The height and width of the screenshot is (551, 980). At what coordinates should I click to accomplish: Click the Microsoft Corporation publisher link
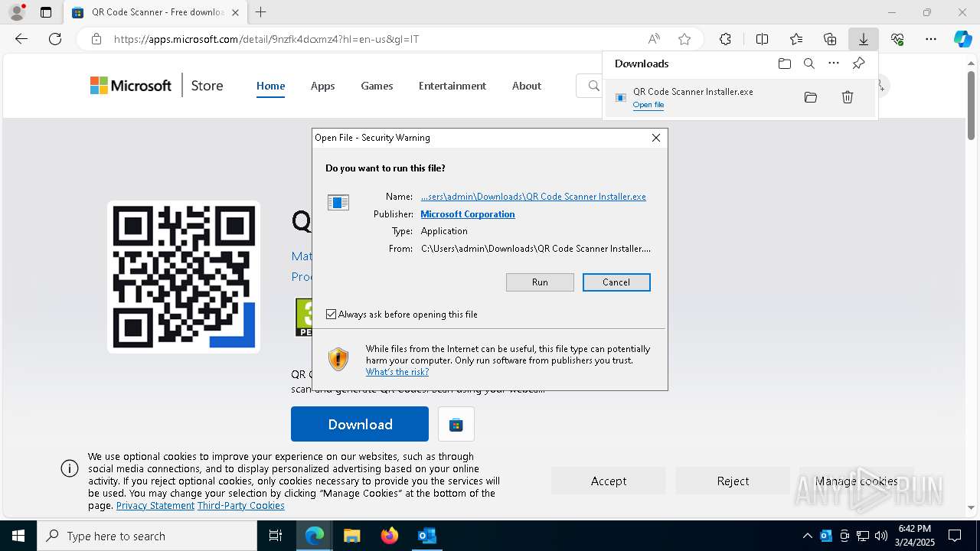tap(468, 214)
